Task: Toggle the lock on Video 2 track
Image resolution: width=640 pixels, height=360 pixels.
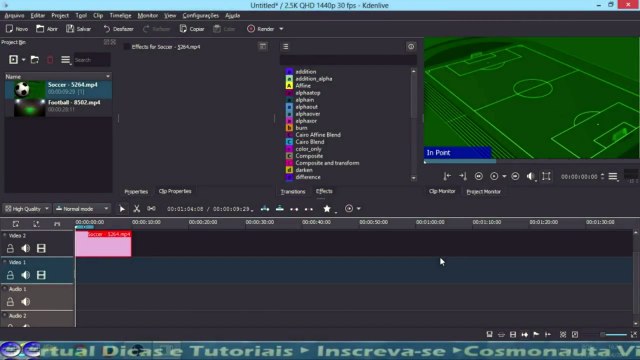Action: (10, 248)
